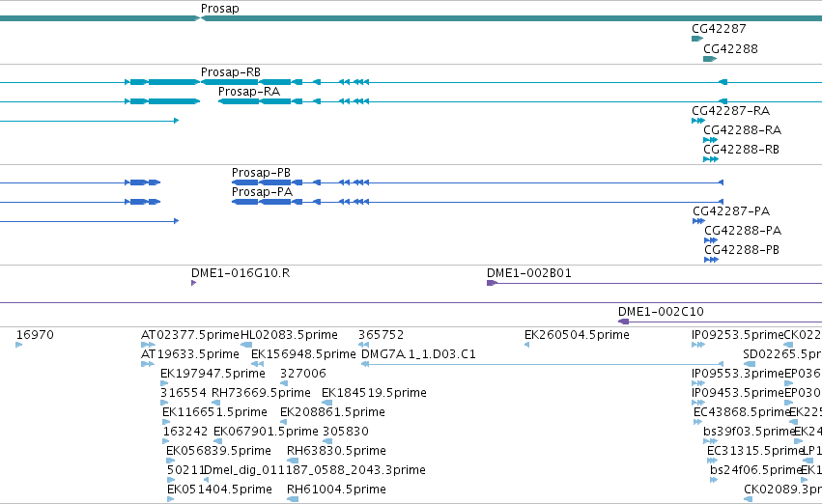Select the Prosap-PA protein label
Image resolution: width=822 pixels, height=504 pixels.
(x=262, y=192)
